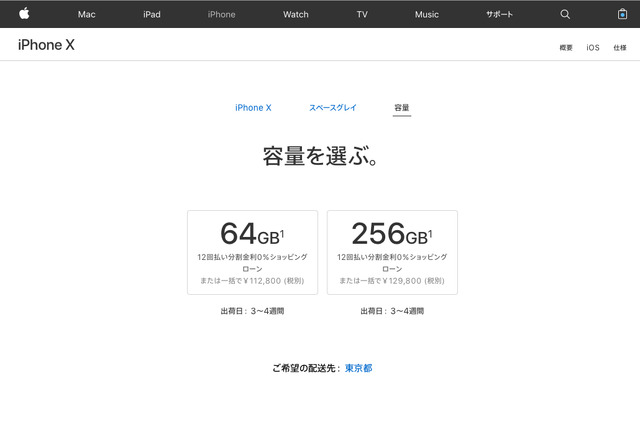Click the iPhone X page title
Screen dimensions: 640x426
46,45
